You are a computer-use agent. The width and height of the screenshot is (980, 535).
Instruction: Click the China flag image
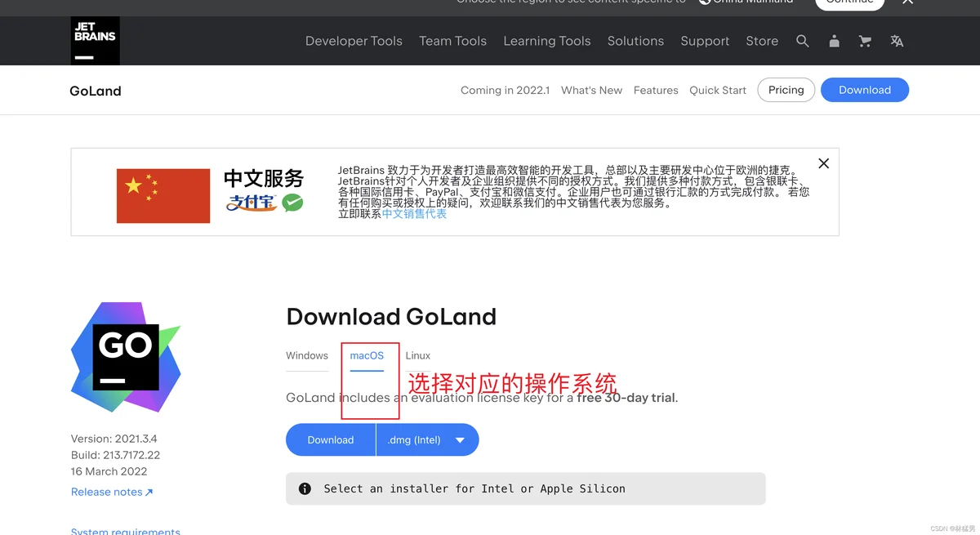point(163,196)
